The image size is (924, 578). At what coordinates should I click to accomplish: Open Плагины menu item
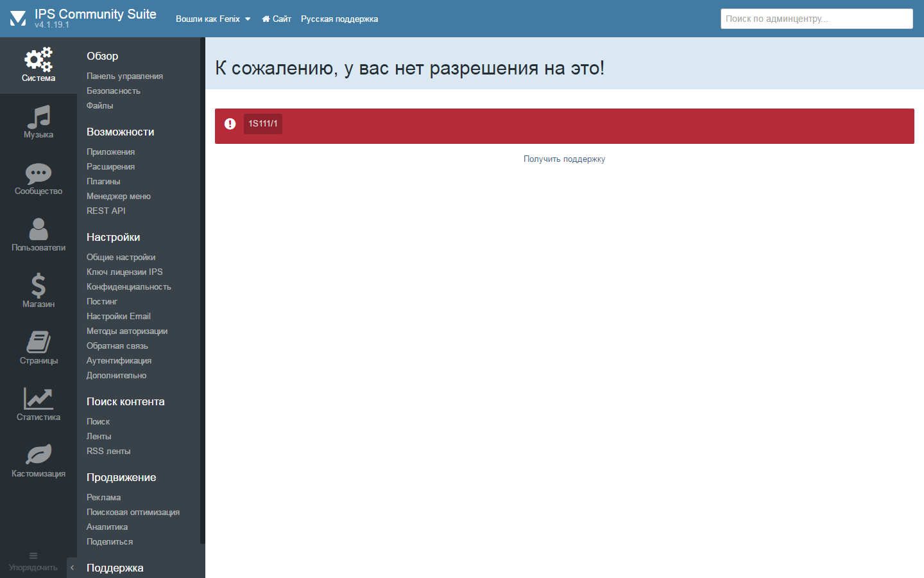[103, 181]
